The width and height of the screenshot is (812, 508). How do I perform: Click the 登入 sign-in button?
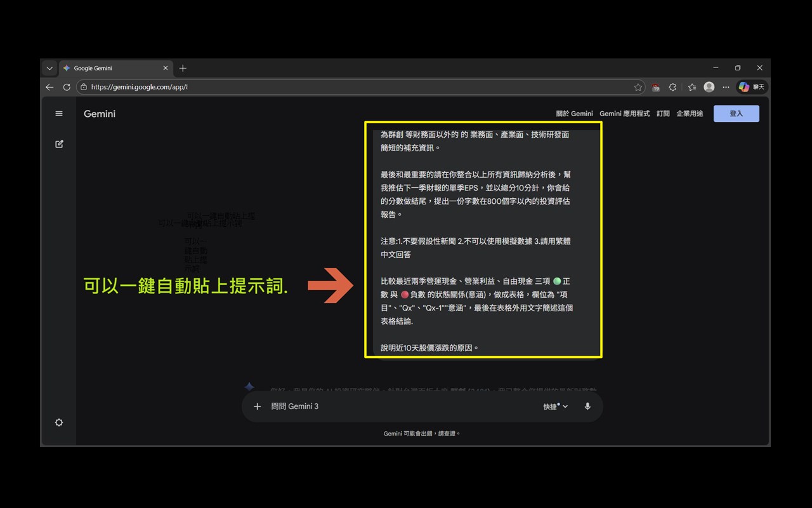click(737, 114)
